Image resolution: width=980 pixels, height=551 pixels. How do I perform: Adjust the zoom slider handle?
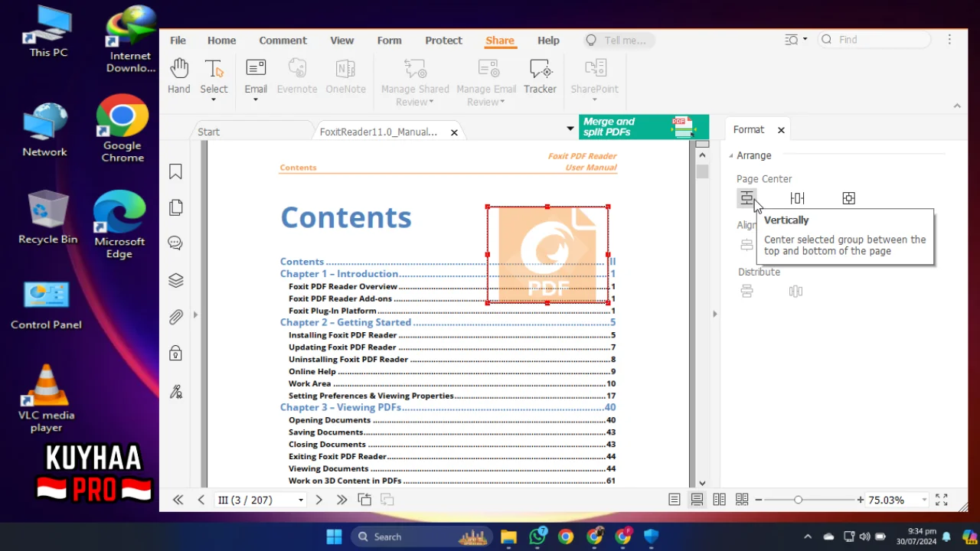[x=798, y=500]
